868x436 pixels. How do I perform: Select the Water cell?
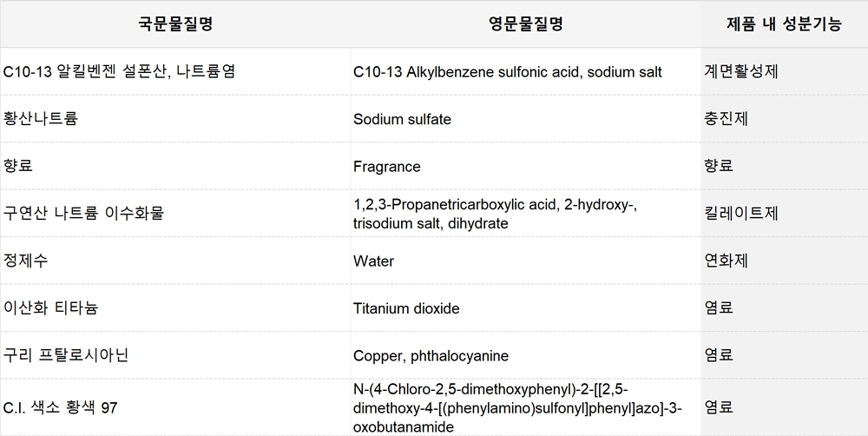coord(525,261)
